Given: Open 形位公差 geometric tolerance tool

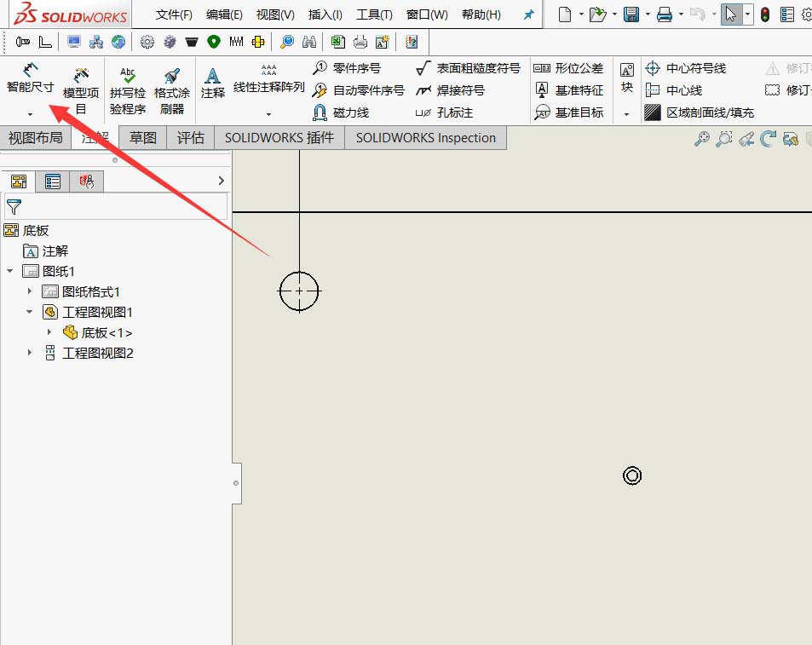Looking at the screenshot, I should [568, 68].
